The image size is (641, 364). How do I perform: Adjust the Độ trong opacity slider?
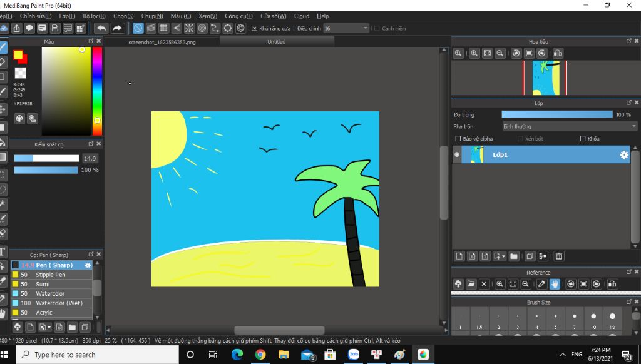tap(556, 115)
